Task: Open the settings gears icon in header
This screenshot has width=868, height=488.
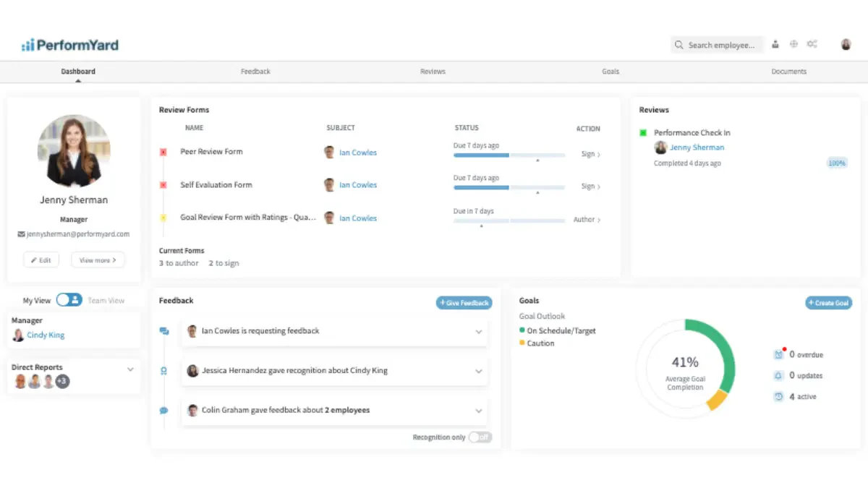Action: point(812,44)
